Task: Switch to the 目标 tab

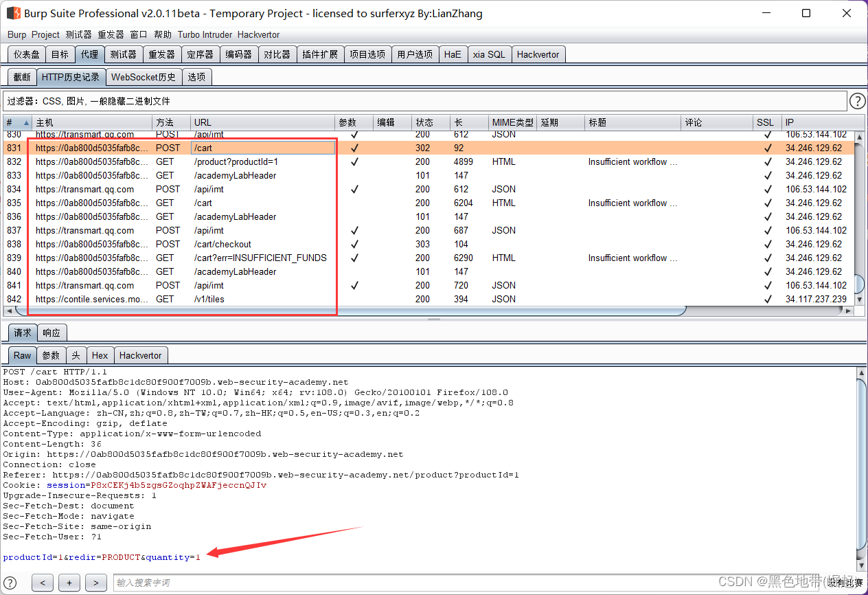Action: [60, 54]
